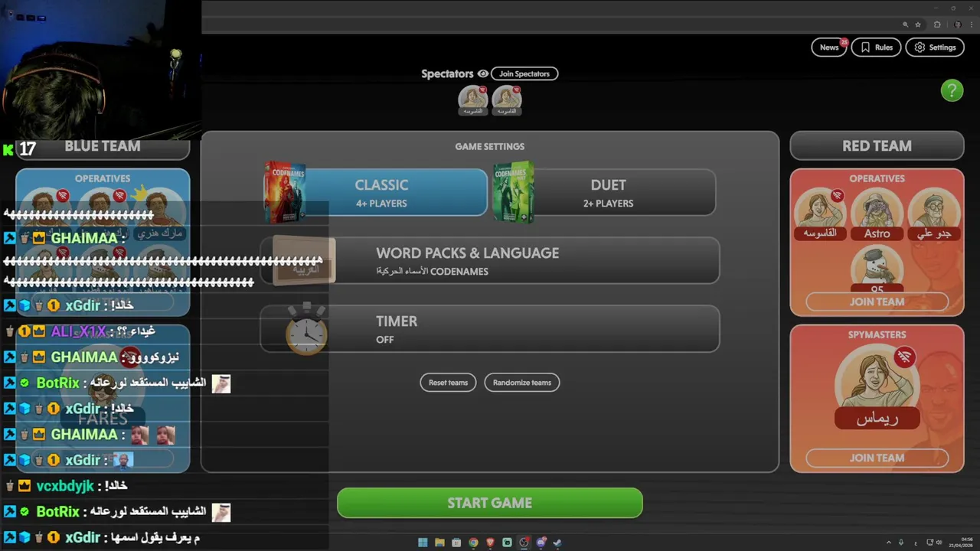Select the second spectator avatar
980x551 pixels.
[x=507, y=99]
